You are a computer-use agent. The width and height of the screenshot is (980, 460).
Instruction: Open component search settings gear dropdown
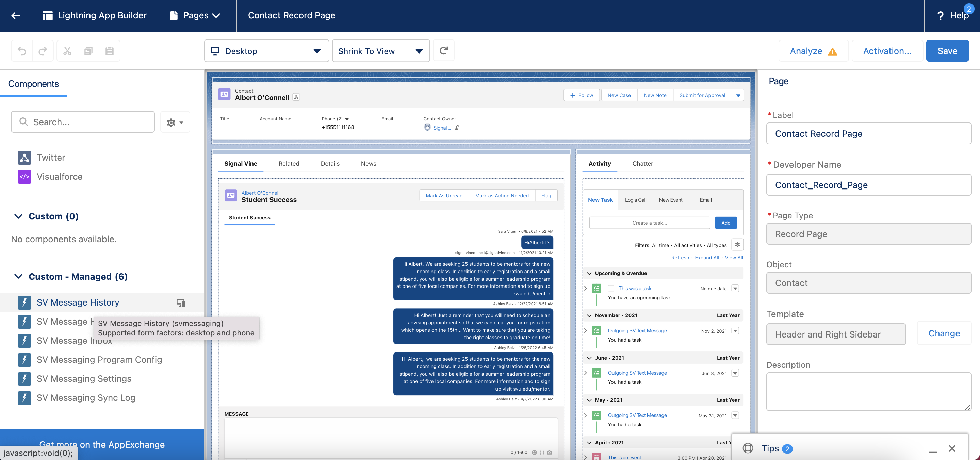pyautogui.click(x=175, y=122)
